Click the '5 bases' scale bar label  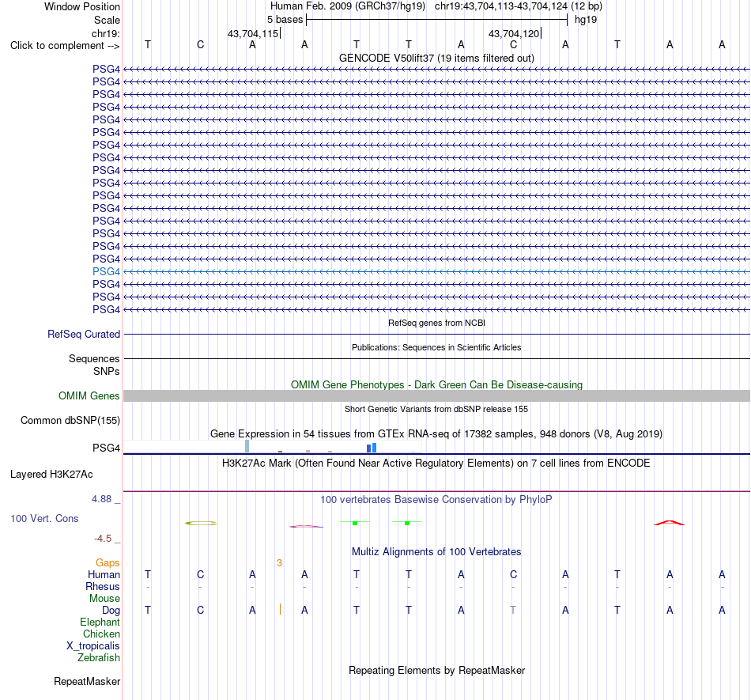[285, 20]
